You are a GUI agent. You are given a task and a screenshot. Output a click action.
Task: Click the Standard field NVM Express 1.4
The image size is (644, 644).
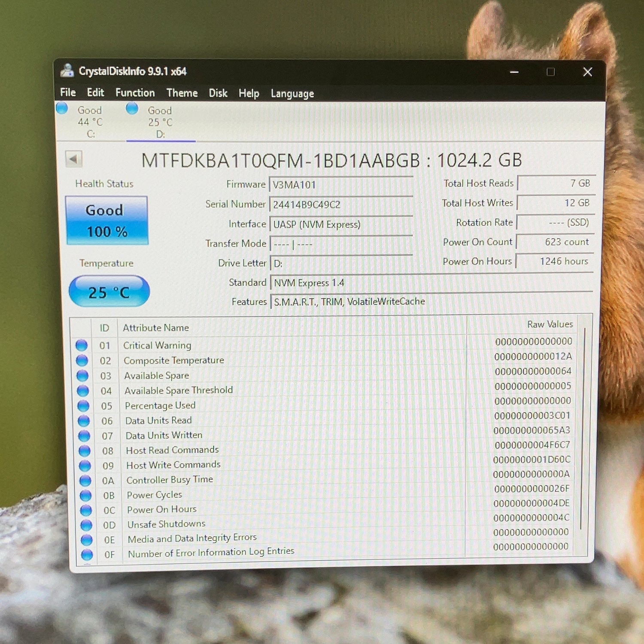431,283
